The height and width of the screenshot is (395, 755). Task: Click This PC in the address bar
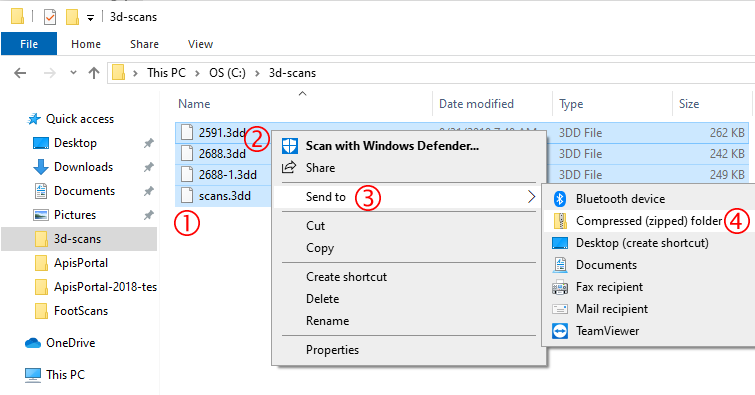tap(166, 73)
